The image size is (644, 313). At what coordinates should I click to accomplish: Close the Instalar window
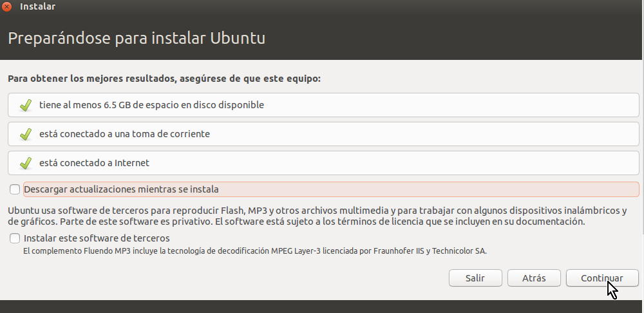pyautogui.click(x=6, y=6)
